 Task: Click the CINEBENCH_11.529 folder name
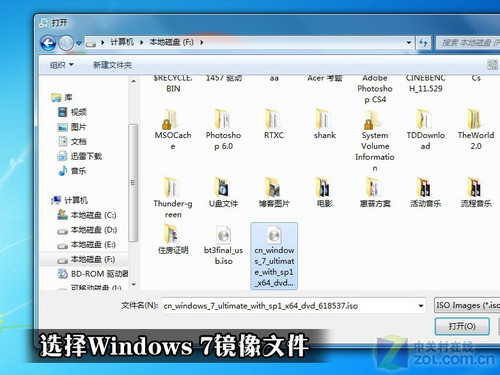[426, 83]
